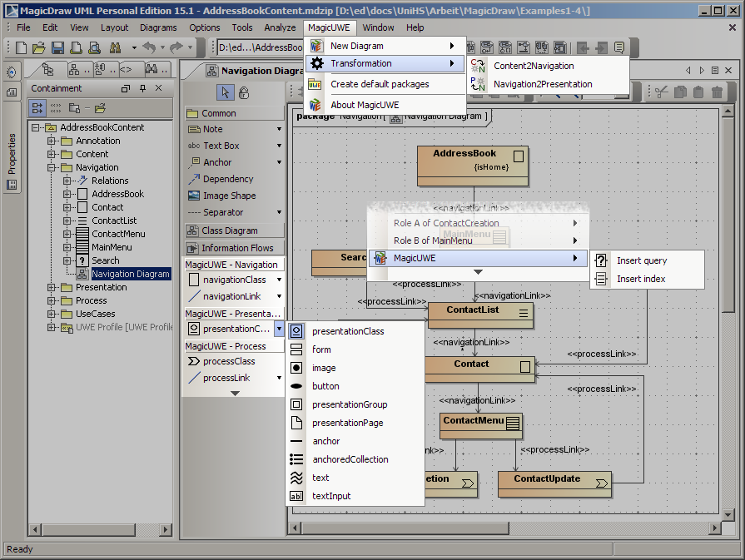Viewport: 745px width, 560px height.
Task: Open the New Diagram submenu
Action: click(385, 46)
